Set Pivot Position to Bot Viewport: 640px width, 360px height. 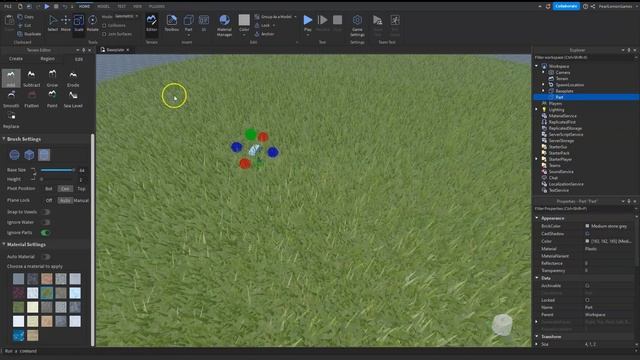point(49,189)
